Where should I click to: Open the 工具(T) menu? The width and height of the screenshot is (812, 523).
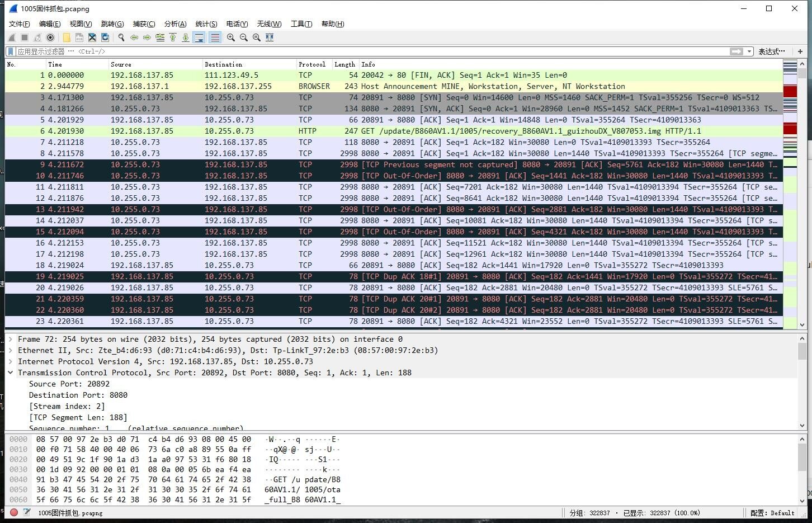coord(301,23)
